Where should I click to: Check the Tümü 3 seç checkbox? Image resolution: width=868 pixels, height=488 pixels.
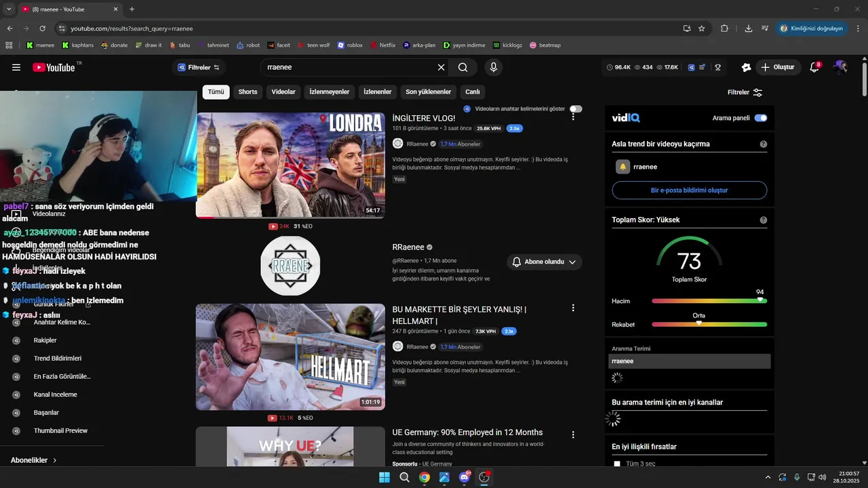[x=617, y=464]
